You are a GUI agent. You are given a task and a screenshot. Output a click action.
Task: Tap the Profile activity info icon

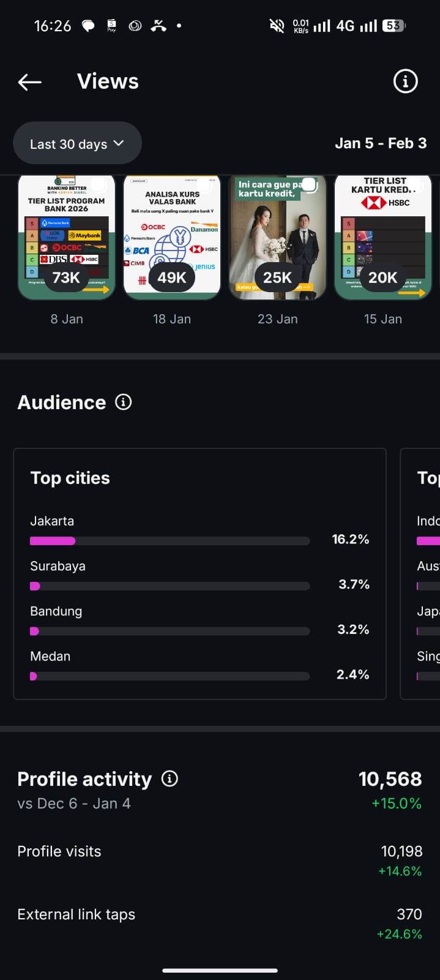(170, 778)
